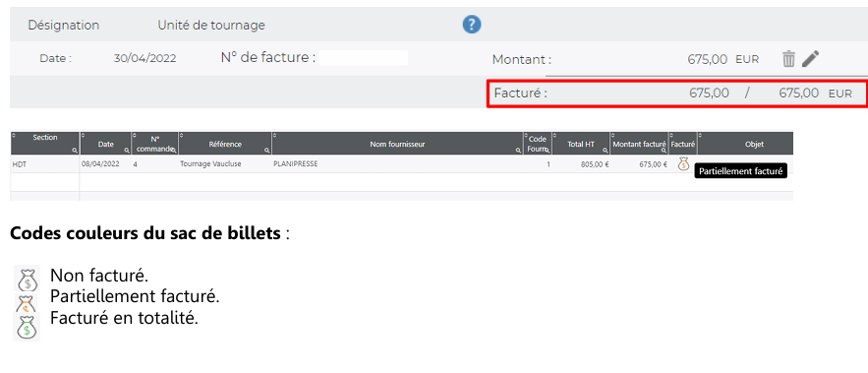Toggle sort arrows on Montant facturé column
This screenshot has height=373, width=868.
[x=613, y=135]
